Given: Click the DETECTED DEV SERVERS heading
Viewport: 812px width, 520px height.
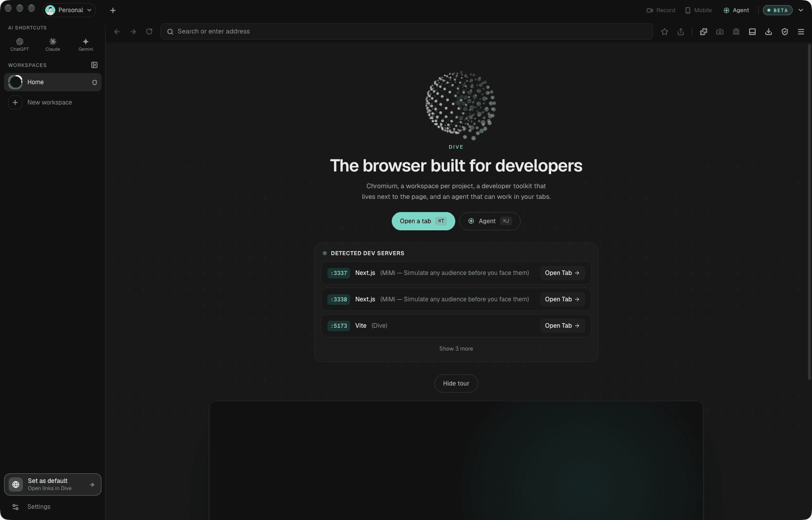Looking at the screenshot, I should click(367, 253).
